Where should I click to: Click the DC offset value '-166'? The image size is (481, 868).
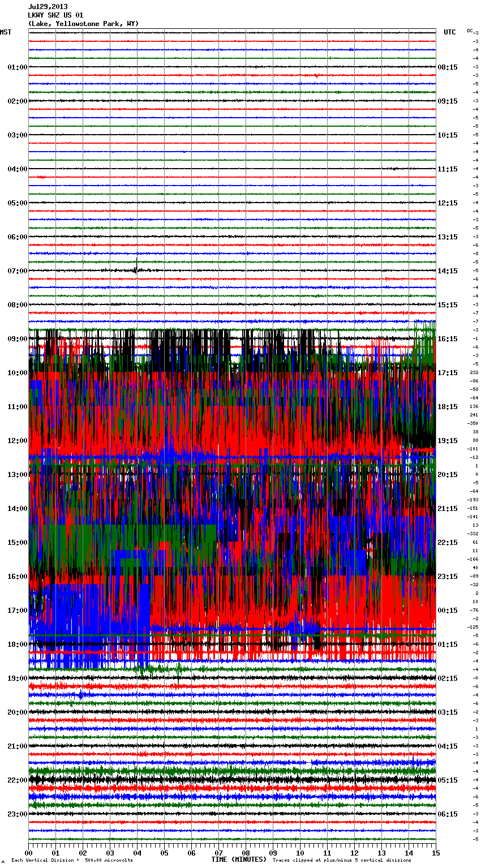pos(473,560)
